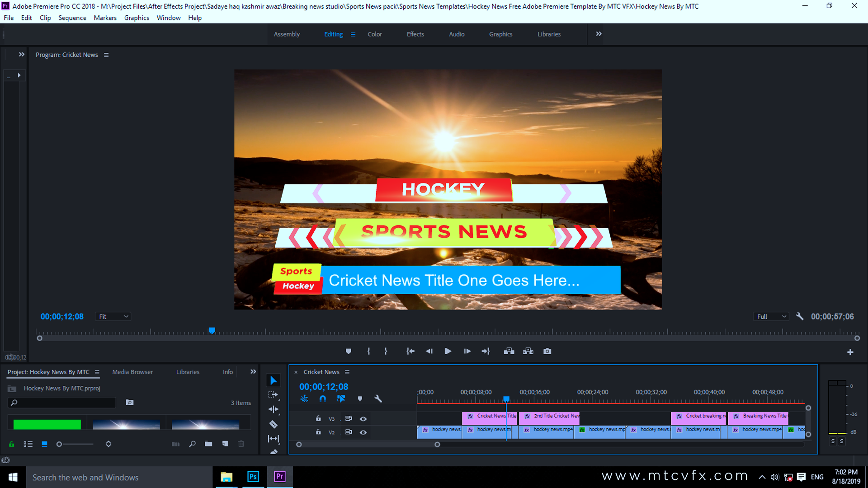
Task: Open Premiere Pro from the taskbar
Action: click(280, 477)
